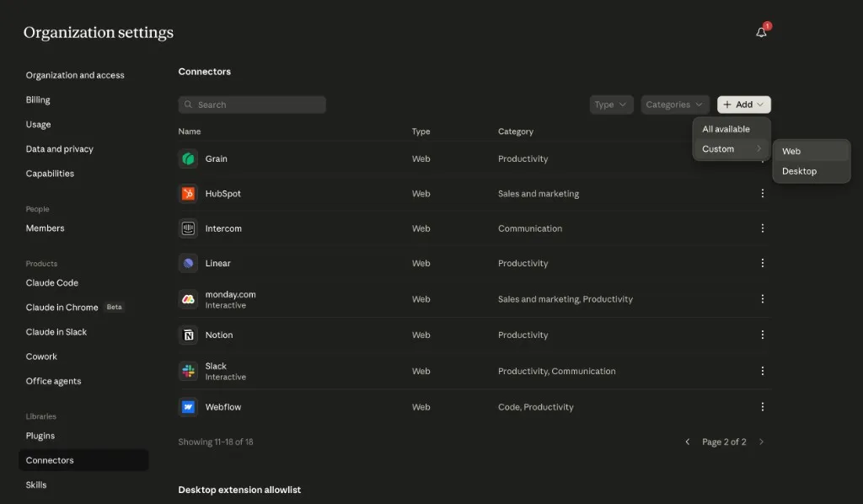Click the search magnifier icon

pos(188,105)
